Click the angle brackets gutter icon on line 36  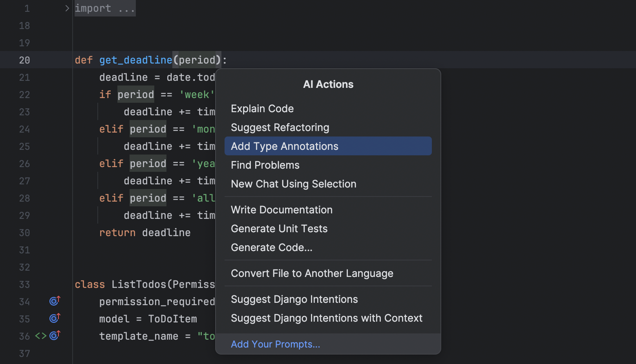pos(41,336)
